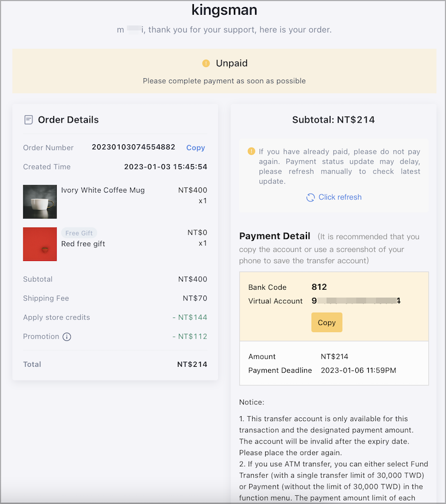The image size is (446, 504).
Task: Click the Total NT$214 amount
Action: pyautogui.click(x=192, y=364)
